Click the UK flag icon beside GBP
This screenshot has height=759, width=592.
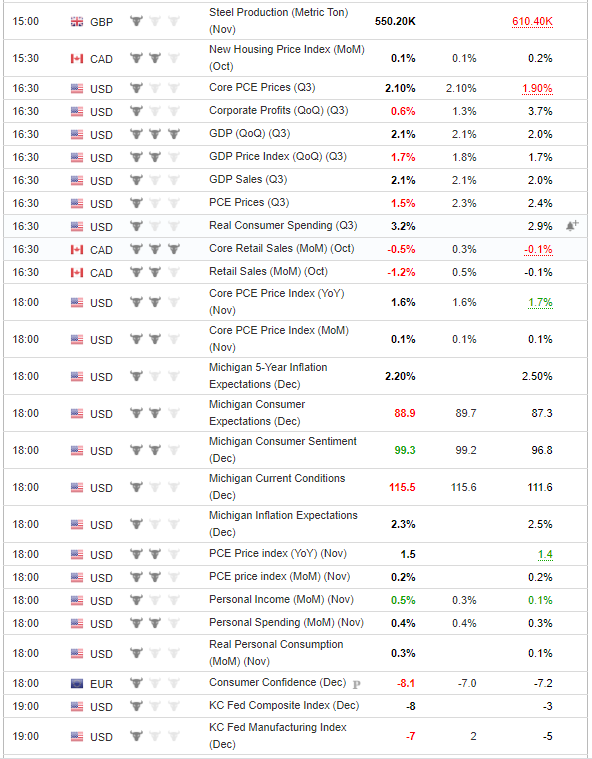[76, 21]
